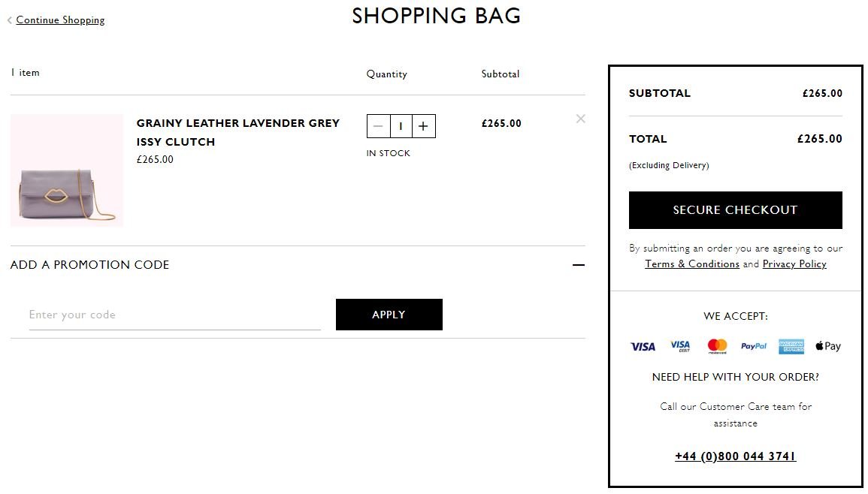Viewport: 868px width, 494px height.
Task: Open the Privacy Policy link
Action: pyautogui.click(x=794, y=264)
